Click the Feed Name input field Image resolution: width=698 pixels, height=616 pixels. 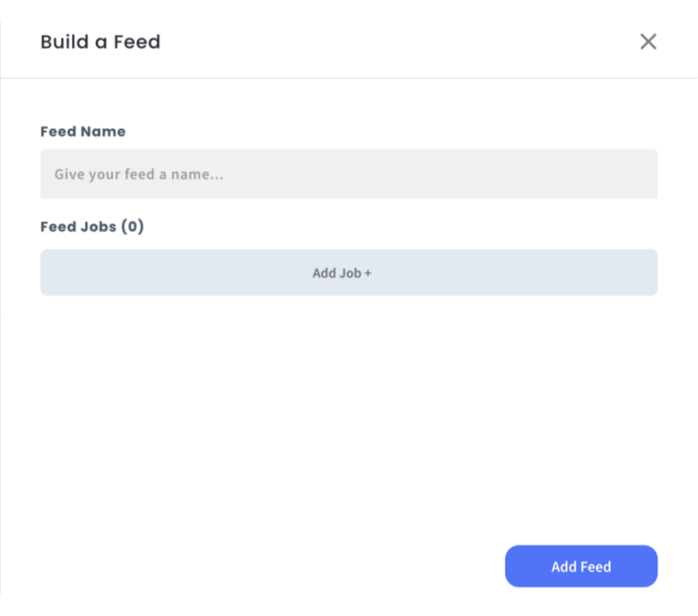(x=349, y=174)
